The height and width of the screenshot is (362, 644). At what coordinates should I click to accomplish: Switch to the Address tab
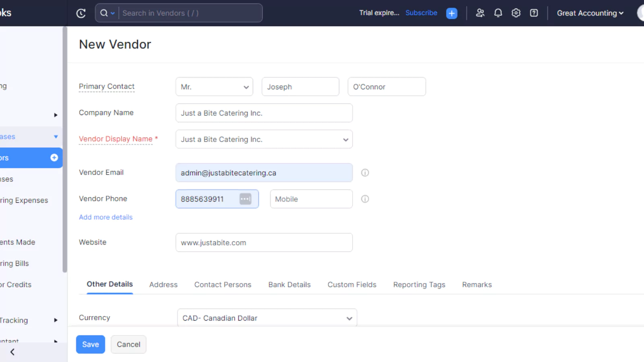pos(163,284)
